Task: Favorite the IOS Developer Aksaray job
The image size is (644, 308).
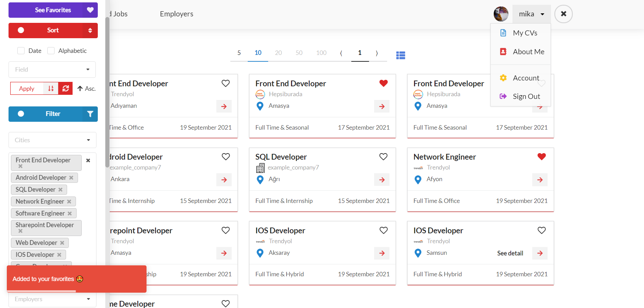Action: coord(384,230)
